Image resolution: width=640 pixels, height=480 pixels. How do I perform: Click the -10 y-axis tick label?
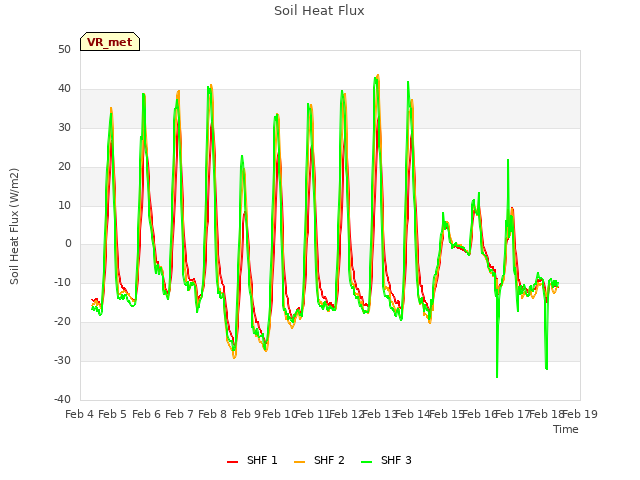tap(62, 282)
